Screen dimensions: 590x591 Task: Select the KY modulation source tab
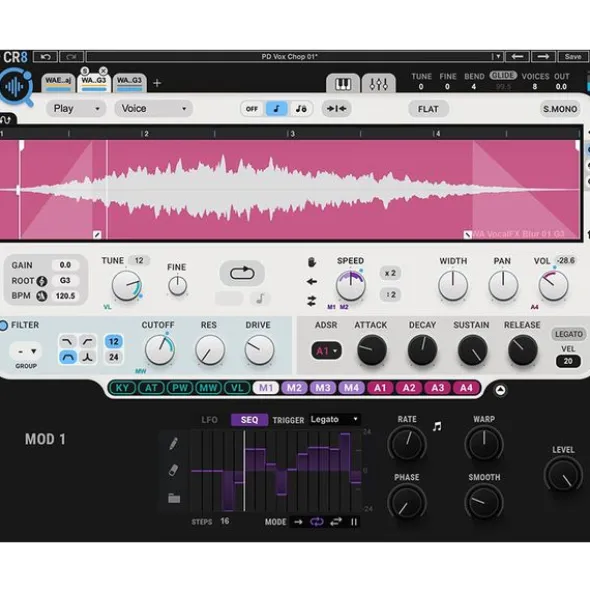(122, 388)
